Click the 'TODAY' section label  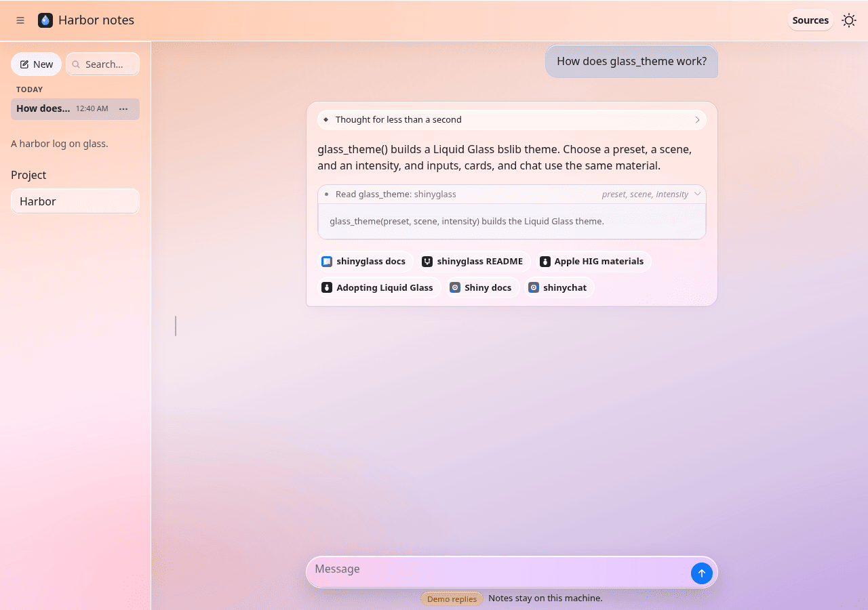point(30,89)
